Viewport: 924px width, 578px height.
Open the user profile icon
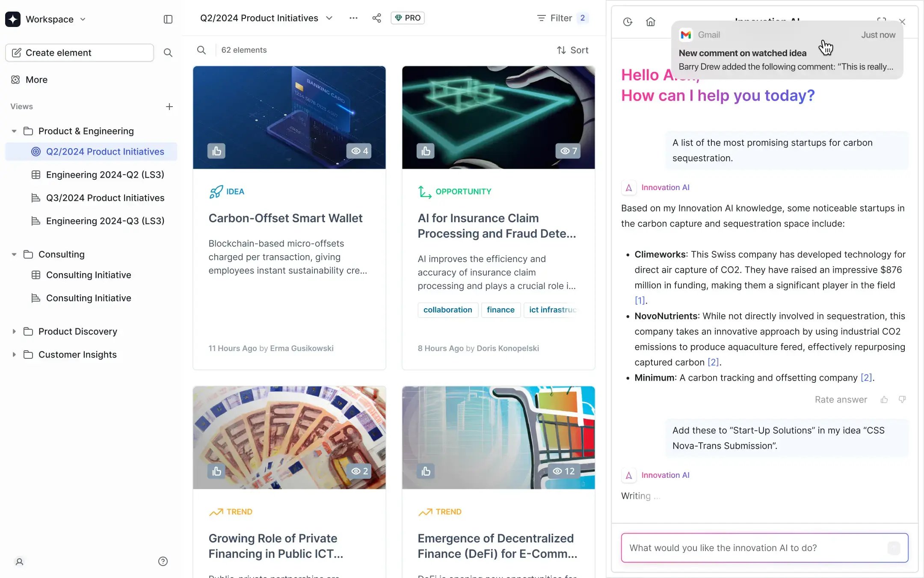[x=19, y=561]
